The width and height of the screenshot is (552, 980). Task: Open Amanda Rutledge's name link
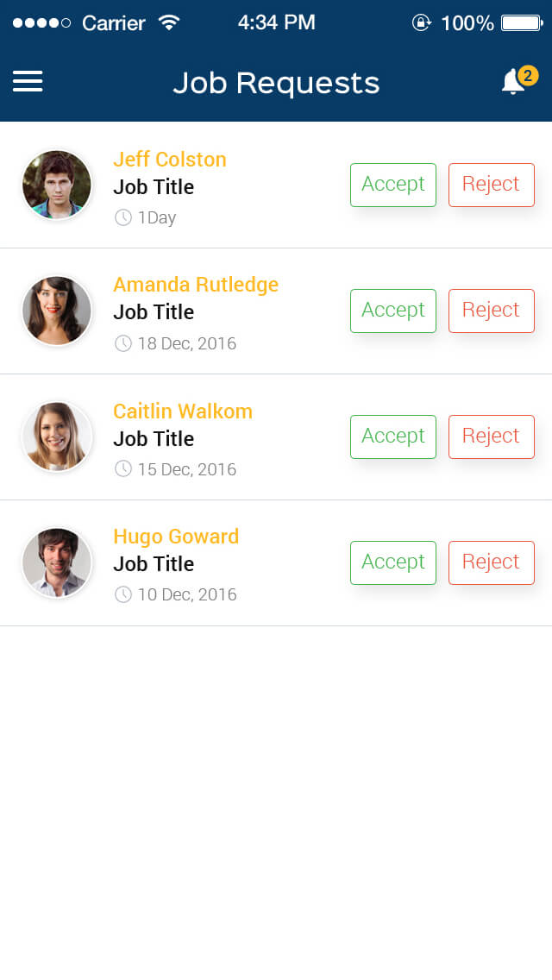[x=196, y=285]
